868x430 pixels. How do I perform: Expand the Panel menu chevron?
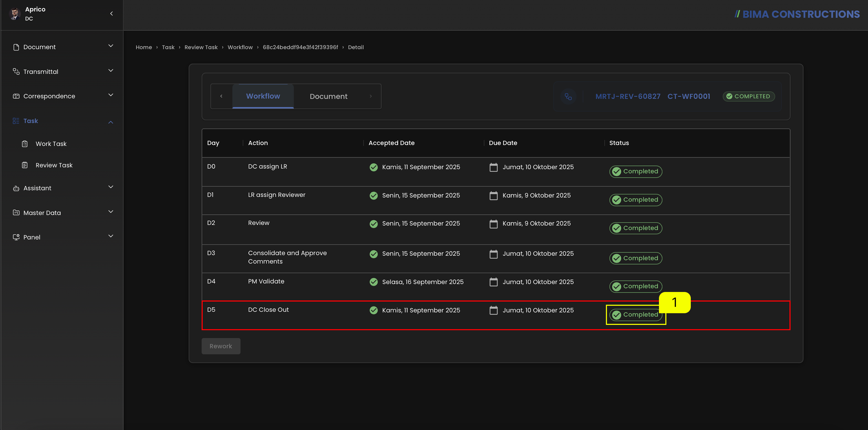click(111, 236)
